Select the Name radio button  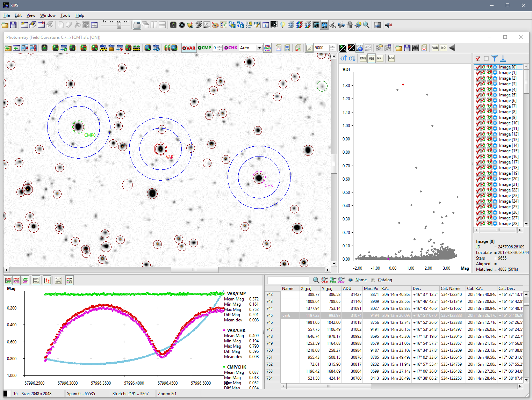tap(351, 280)
